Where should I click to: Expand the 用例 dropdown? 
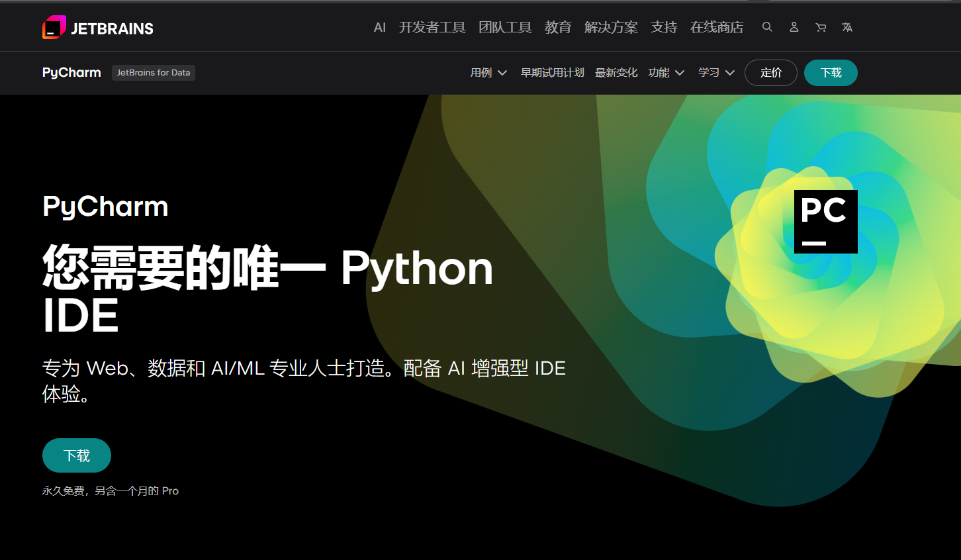(x=488, y=73)
